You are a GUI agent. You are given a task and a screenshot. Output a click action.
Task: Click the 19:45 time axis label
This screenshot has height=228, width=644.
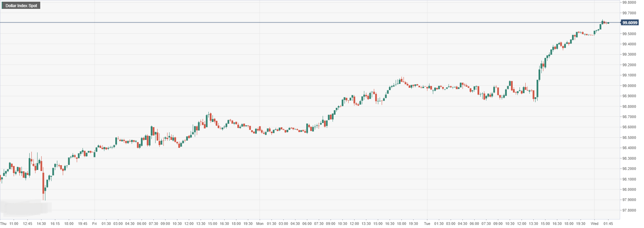83,224
